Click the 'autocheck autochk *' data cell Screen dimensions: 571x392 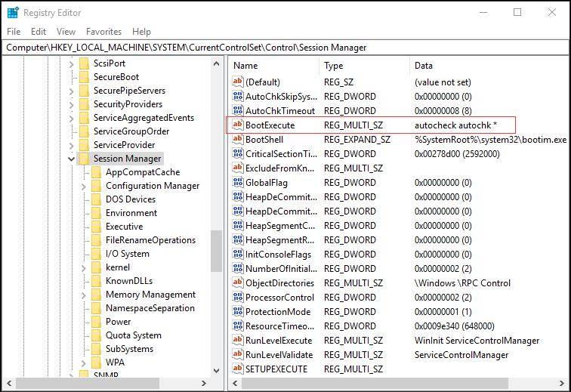coord(455,125)
